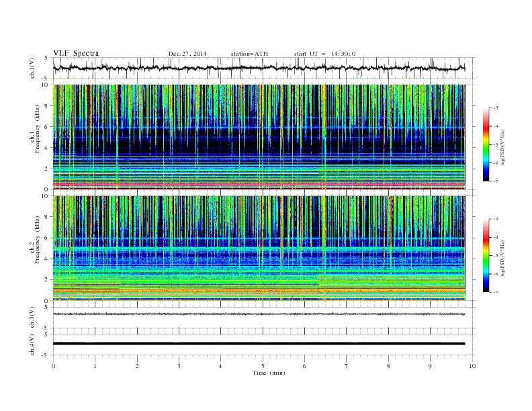Screen dimensions: 532x411
Task: Click the thick ch.4 waveform trace
Action: coord(259,344)
